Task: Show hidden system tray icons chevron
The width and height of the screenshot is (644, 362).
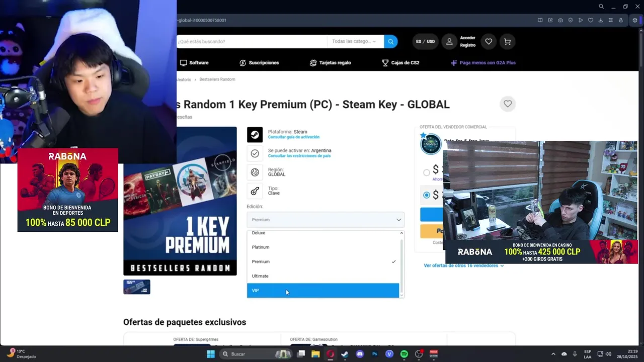Action: tap(553, 354)
